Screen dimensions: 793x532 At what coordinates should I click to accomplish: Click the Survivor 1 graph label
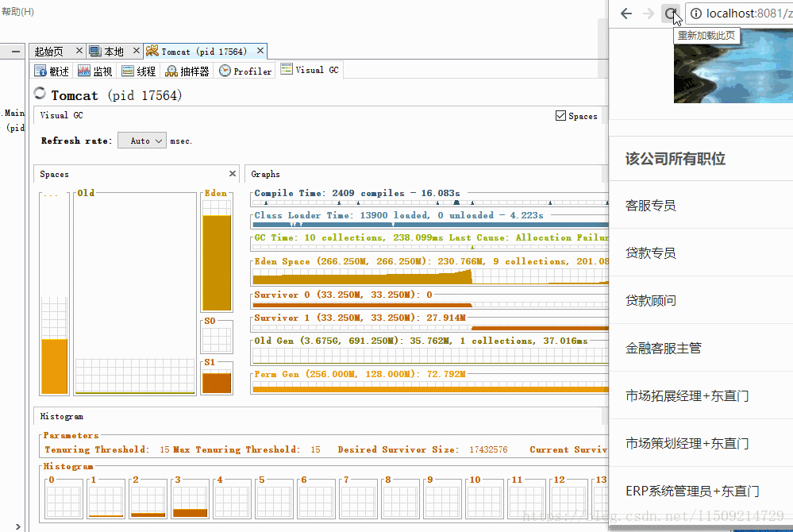coord(360,318)
